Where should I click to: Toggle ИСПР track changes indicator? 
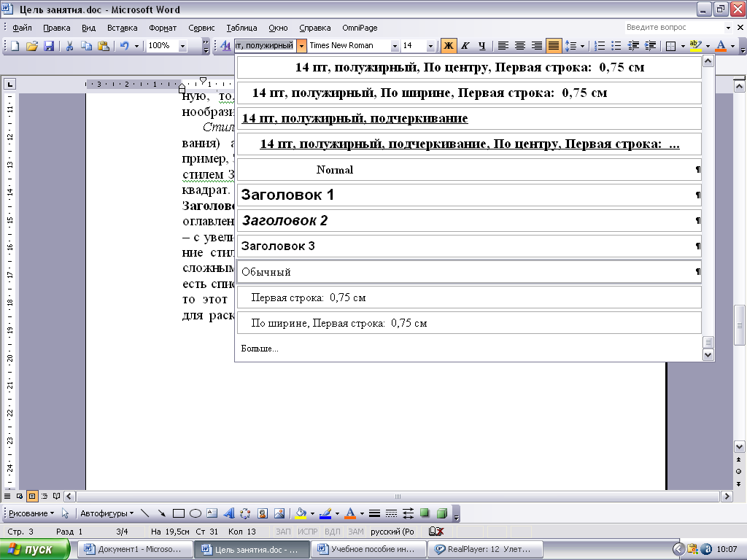point(307,532)
